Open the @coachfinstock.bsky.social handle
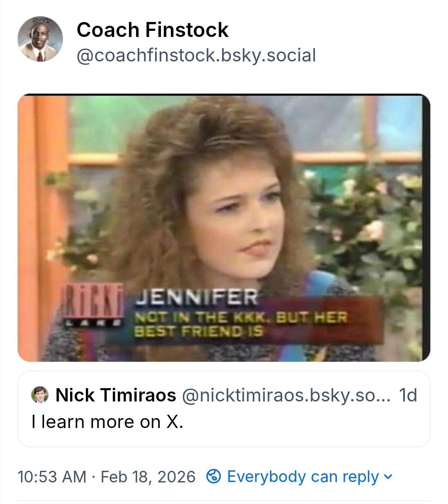448x504 pixels. pyautogui.click(x=196, y=55)
